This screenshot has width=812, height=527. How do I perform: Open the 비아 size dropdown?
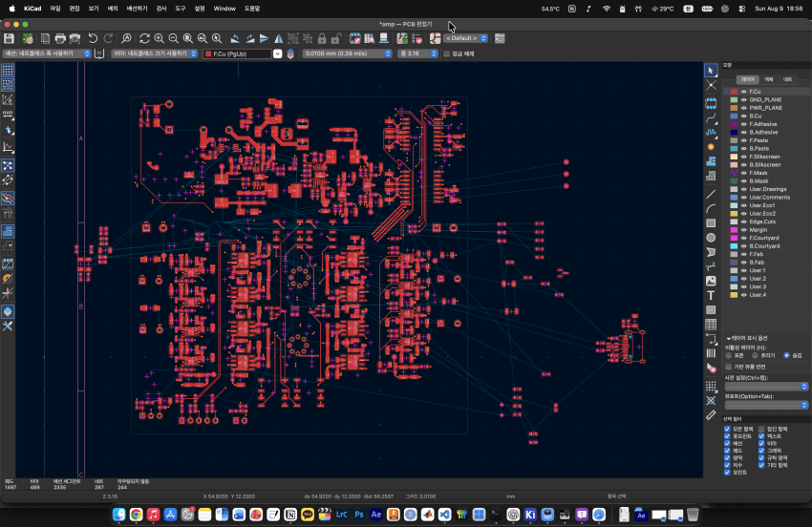point(155,53)
